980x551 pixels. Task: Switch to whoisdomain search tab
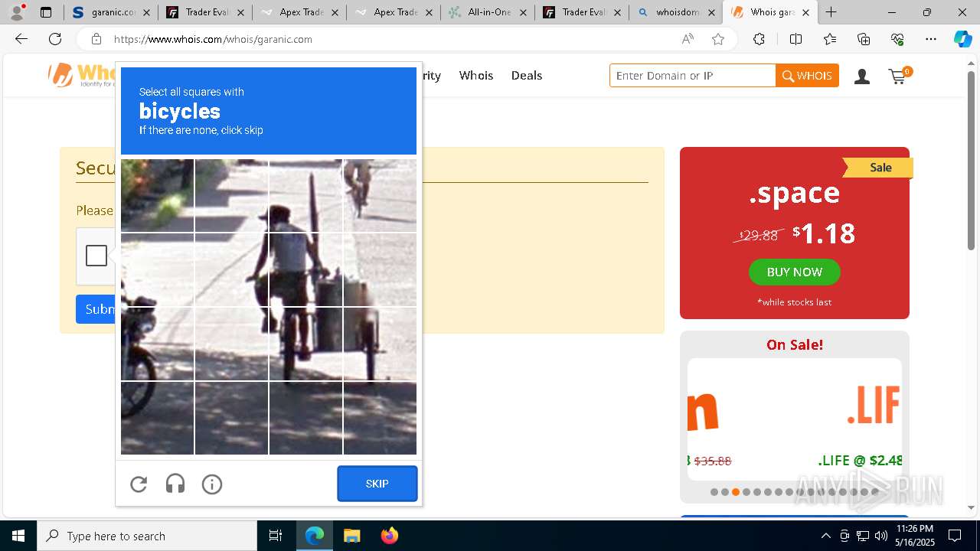tap(675, 12)
